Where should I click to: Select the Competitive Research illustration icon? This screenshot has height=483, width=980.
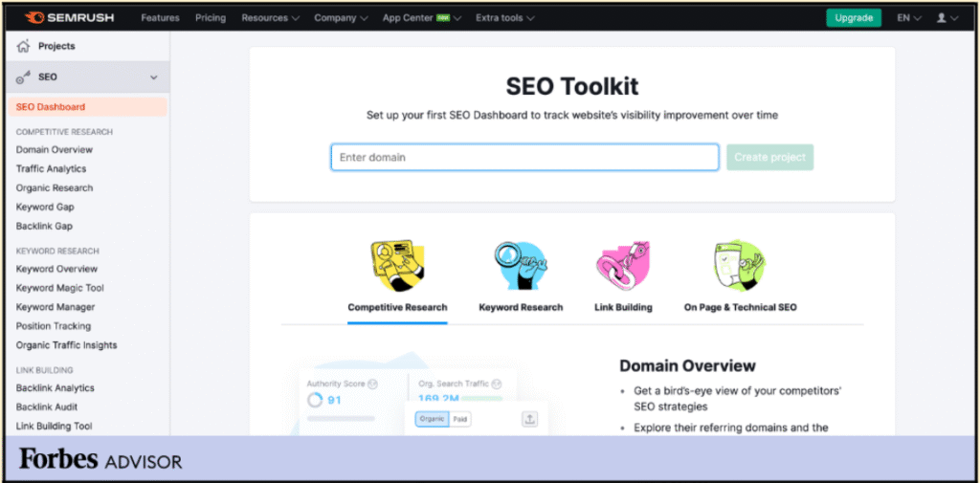[x=396, y=266]
